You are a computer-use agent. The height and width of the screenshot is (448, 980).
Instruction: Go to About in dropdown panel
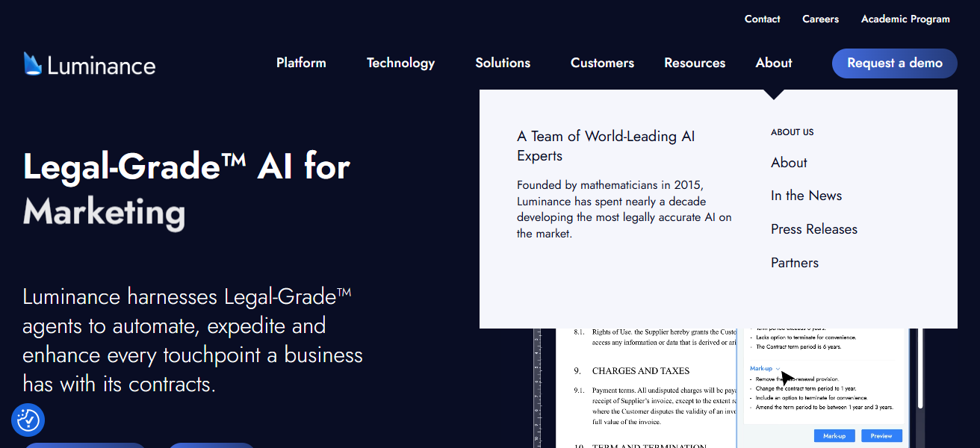point(789,163)
